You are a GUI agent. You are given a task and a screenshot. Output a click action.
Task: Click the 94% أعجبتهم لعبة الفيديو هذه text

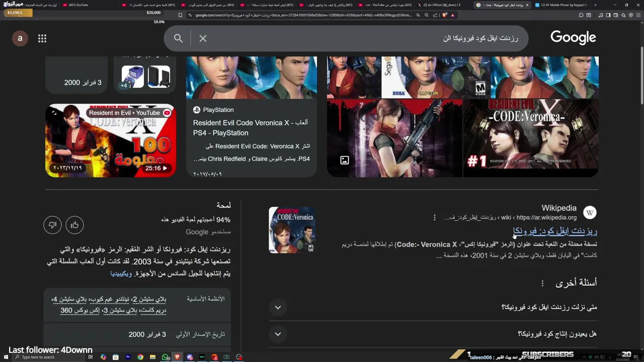pos(196,220)
